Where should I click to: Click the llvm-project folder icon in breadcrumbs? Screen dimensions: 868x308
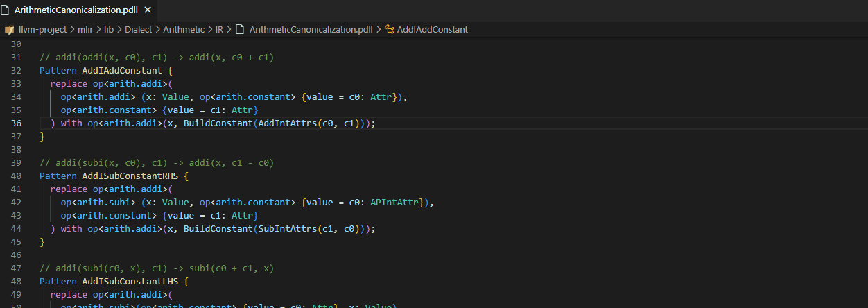(x=10, y=30)
